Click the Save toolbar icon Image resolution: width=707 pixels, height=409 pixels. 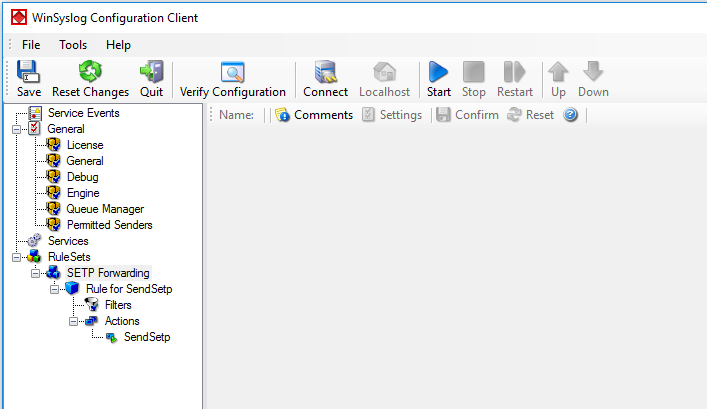(29, 72)
